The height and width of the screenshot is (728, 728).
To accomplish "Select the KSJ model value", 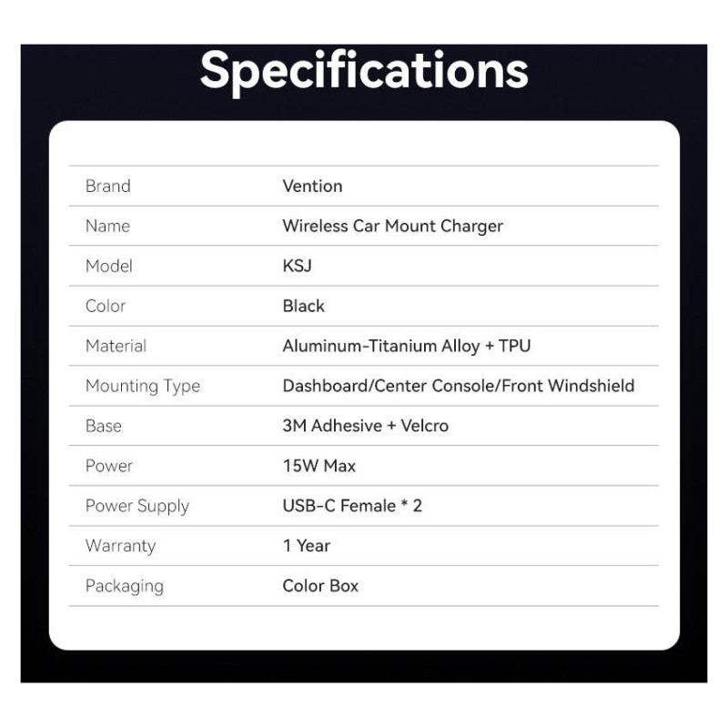I will [x=297, y=266].
